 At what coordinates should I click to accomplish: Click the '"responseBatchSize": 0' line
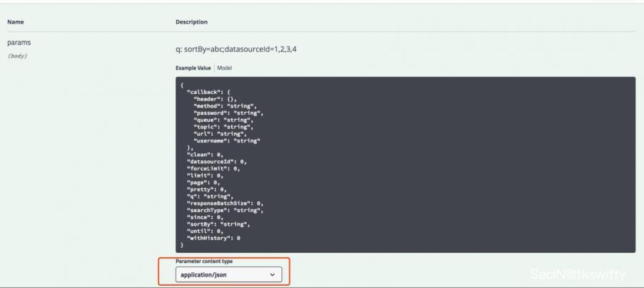coord(225,203)
